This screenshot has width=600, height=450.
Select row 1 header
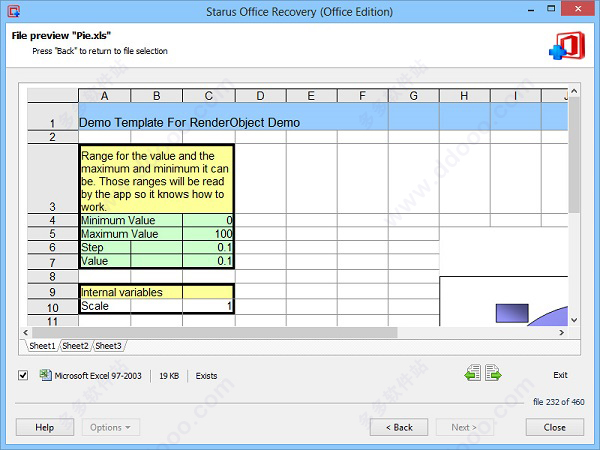tap(52, 116)
